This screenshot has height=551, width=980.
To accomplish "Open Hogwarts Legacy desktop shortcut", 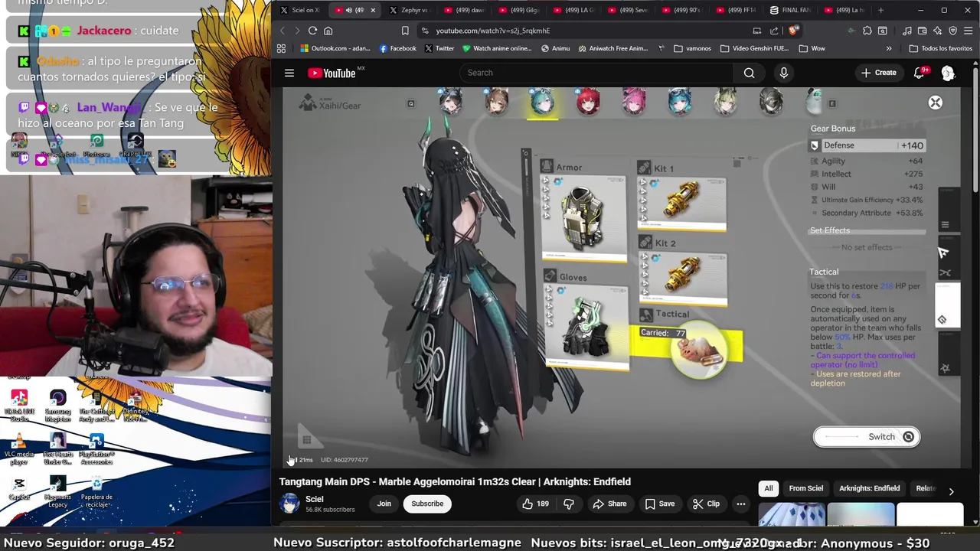I will pyautogui.click(x=57, y=493).
